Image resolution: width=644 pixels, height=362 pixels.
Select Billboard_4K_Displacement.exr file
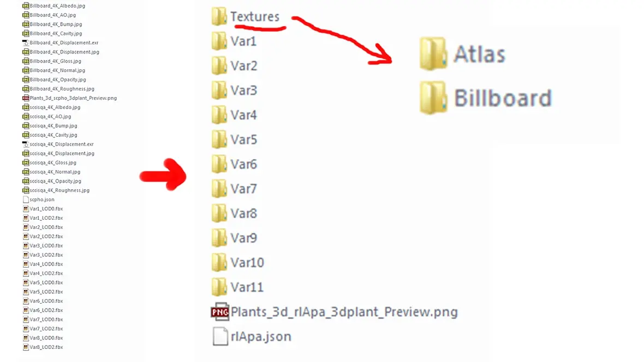[60, 43]
